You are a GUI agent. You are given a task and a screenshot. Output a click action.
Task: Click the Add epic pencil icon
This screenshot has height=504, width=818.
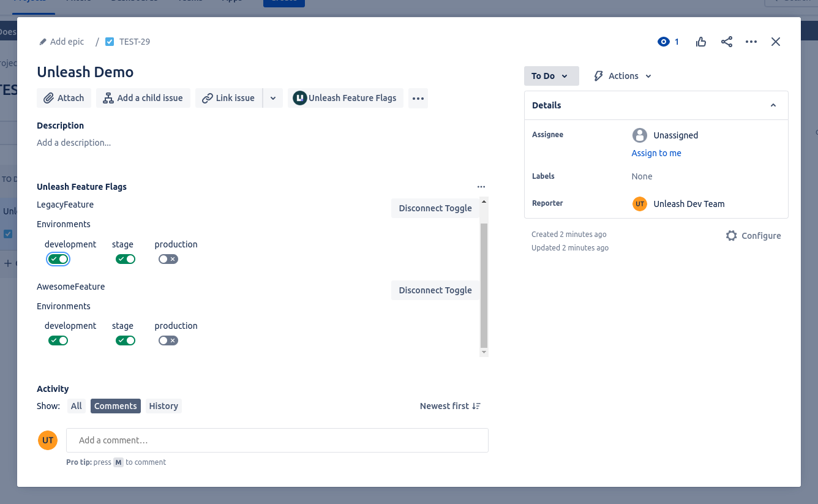[43, 42]
